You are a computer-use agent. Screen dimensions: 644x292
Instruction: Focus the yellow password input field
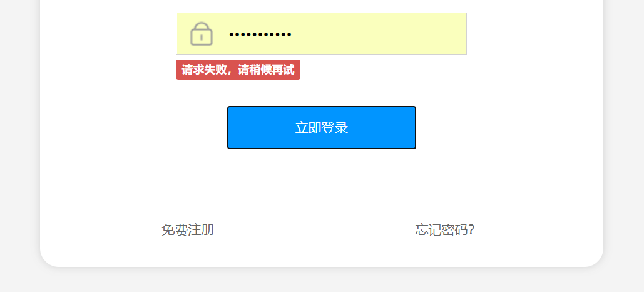(x=321, y=33)
